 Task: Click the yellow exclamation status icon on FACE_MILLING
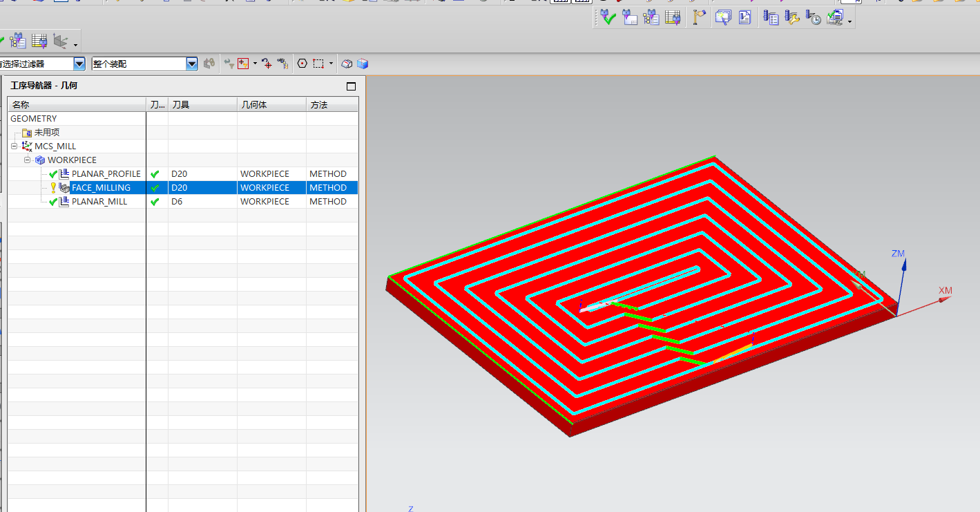53,188
